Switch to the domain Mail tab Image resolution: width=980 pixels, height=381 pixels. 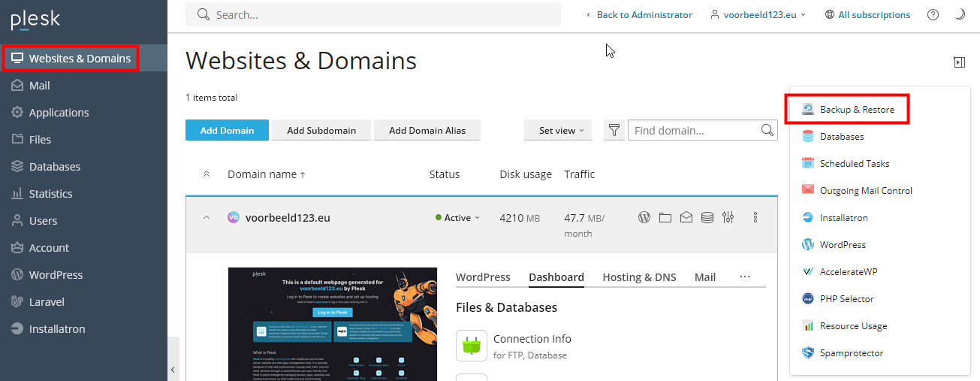tap(705, 277)
